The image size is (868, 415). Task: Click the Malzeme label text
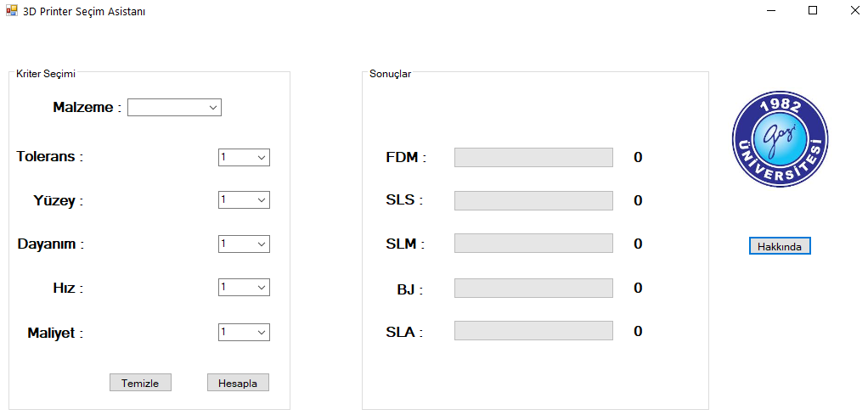pyautogui.click(x=83, y=108)
